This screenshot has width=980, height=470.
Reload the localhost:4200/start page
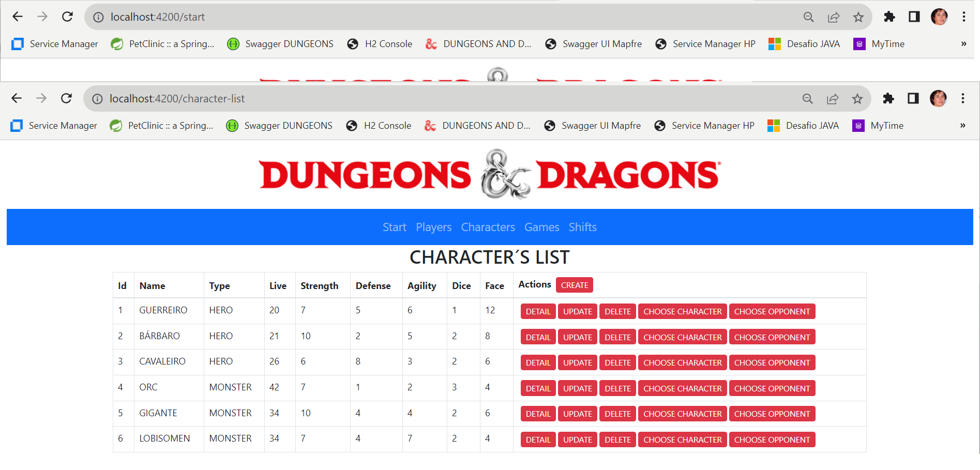click(x=67, y=17)
